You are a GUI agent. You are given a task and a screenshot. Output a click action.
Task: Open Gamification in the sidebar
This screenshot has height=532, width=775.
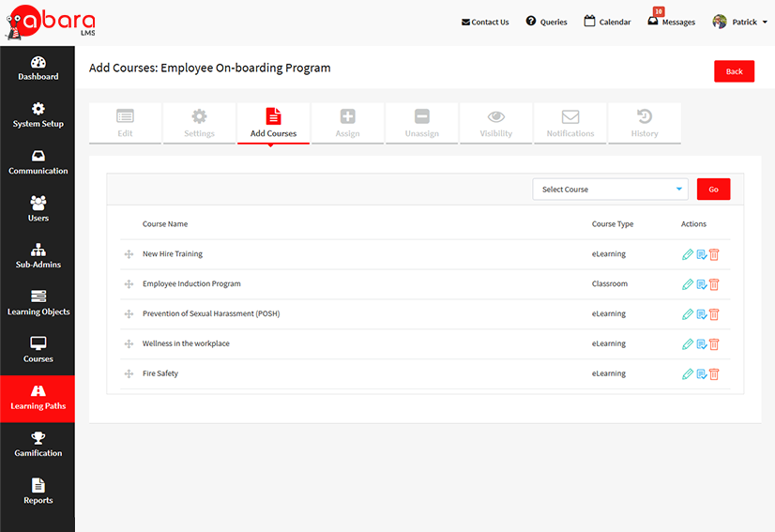pyautogui.click(x=38, y=446)
